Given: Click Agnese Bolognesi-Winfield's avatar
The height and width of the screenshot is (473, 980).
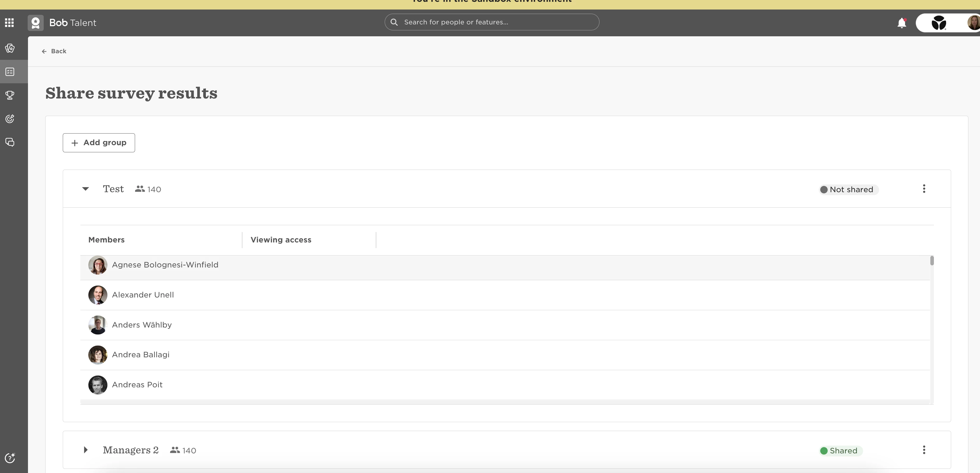Looking at the screenshot, I should tap(98, 265).
